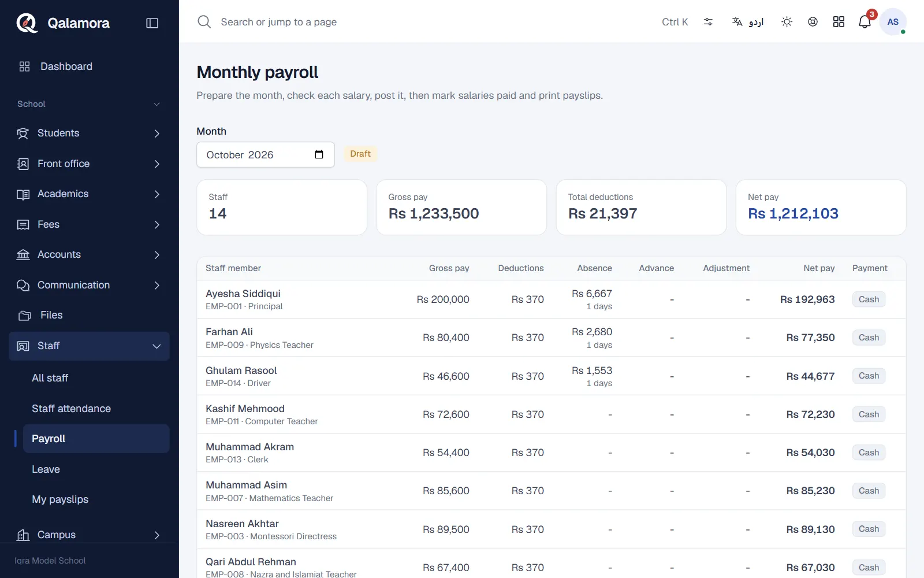Collapse the sidebar with the panel toggle icon
The width and height of the screenshot is (924, 578).
point(152,23)
